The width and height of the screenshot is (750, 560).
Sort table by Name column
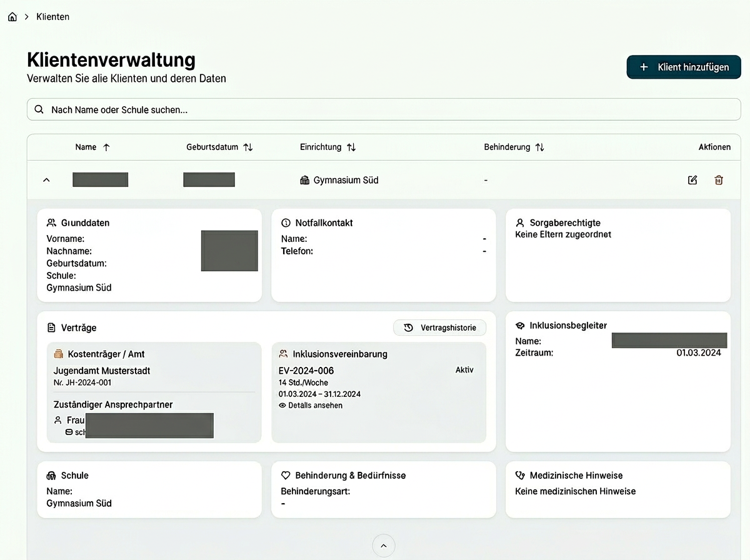[x=92, y=147]
